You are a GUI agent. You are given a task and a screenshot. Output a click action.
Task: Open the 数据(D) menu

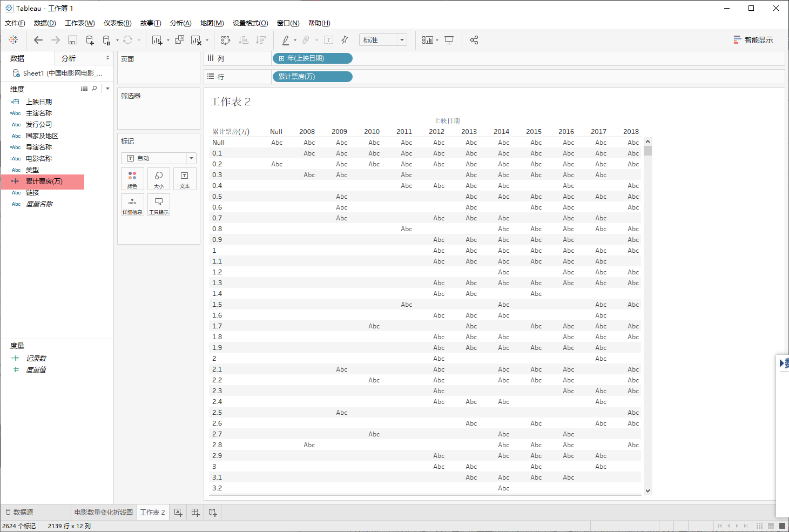[x=45, y=23]
